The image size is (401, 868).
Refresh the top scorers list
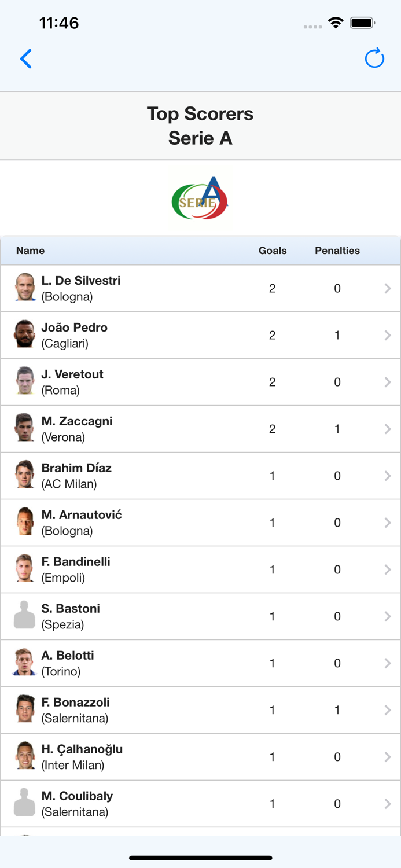pyautogui.click(x=374, y=58)
